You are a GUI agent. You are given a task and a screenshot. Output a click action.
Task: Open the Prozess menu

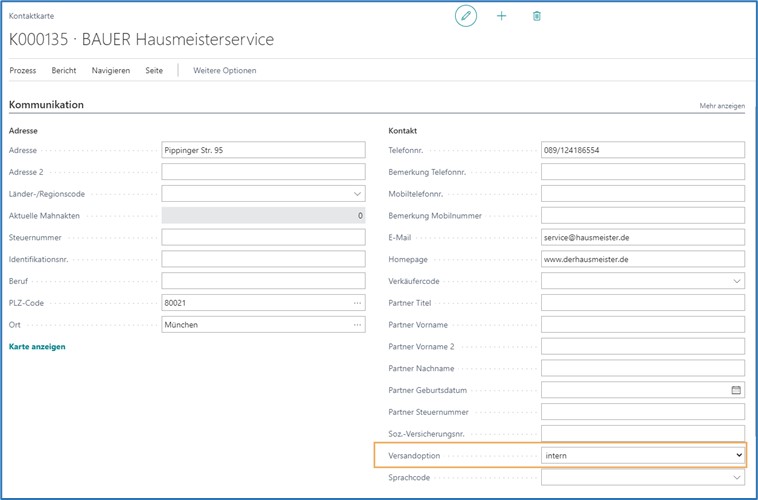(23, 71)
